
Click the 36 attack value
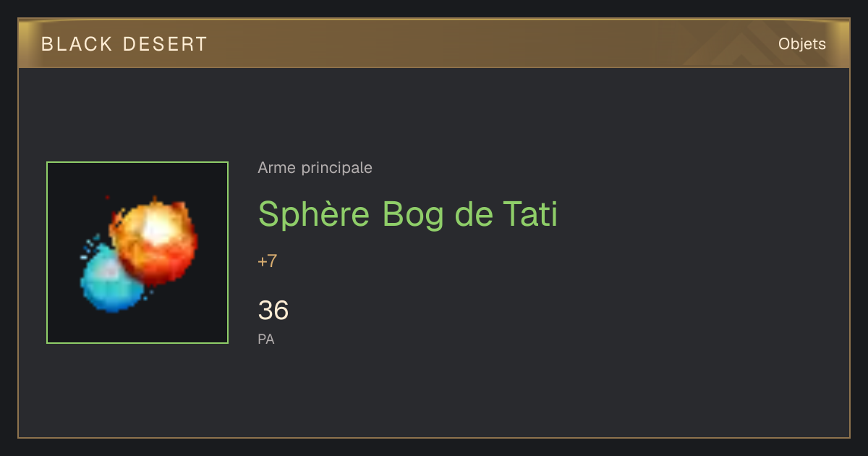point(273,311)
